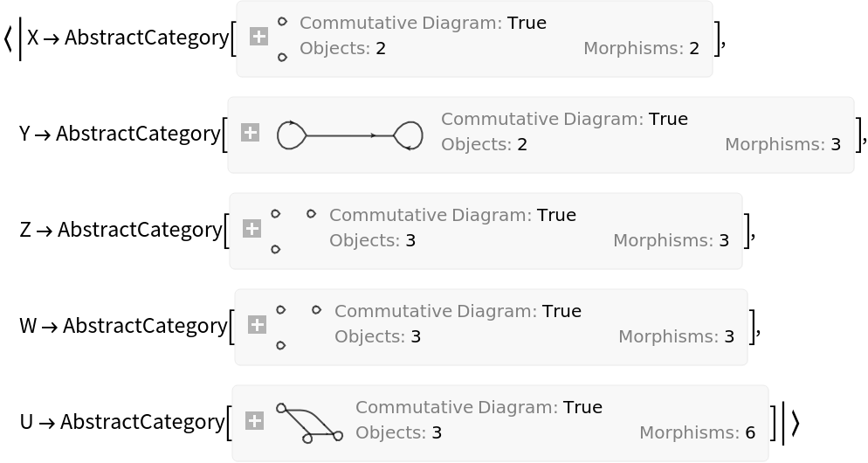Click the three-dot thumbnail in the third box
The width and height of the screenshot is (868, 463).
(x=293, y=231)
